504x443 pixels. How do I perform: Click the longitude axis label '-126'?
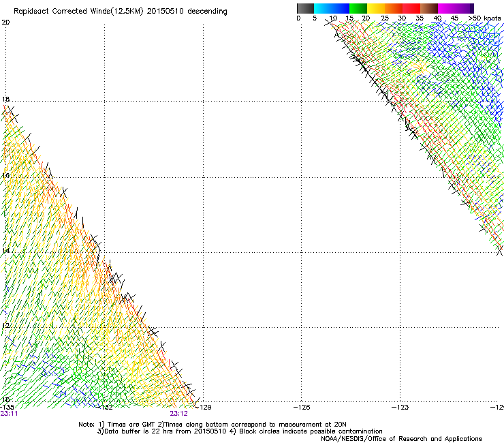302,407
